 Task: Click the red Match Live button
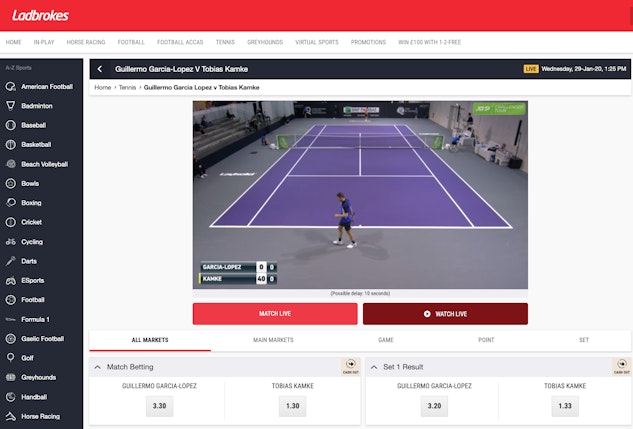point(275,314)
